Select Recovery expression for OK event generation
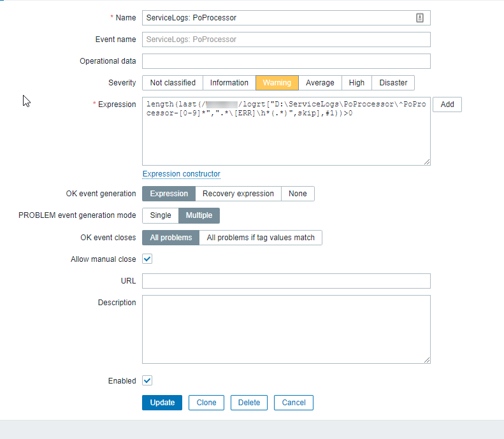 point(238,194)
